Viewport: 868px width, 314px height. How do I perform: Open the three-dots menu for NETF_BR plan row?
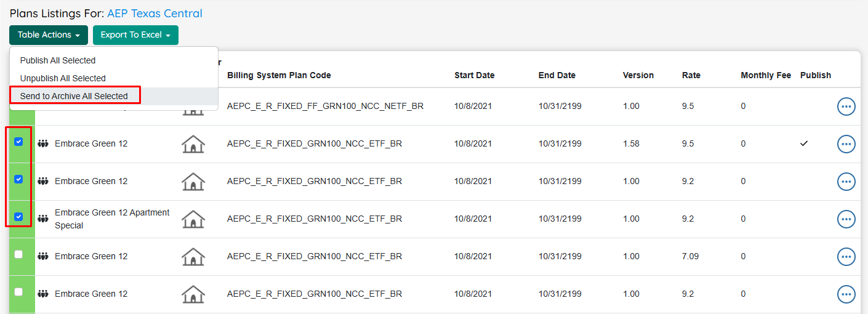[x=846, y=107]
